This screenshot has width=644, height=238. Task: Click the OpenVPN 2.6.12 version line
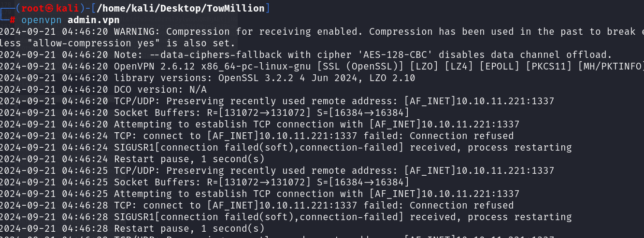coord(322,67)
